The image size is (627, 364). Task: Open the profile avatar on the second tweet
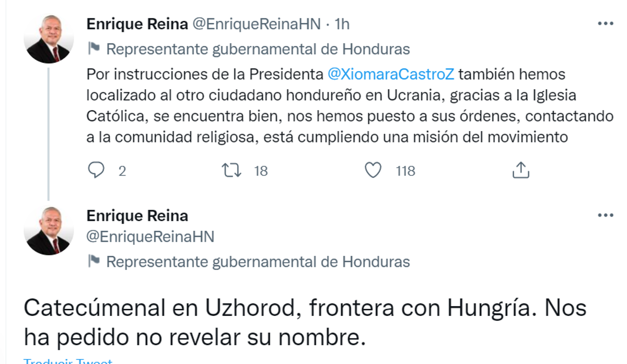49,229
